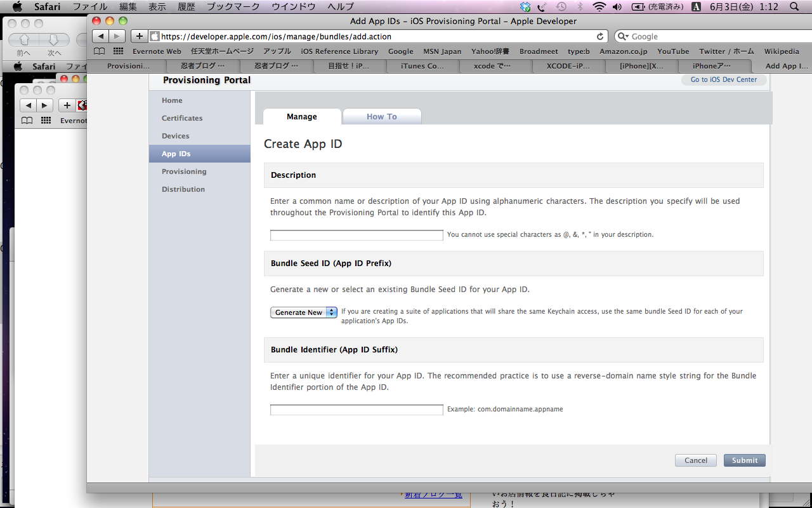Open the Time Machine menu bar icon
Image resolution: width=812 pixels, height=508 pixels.
coord(561,6)
